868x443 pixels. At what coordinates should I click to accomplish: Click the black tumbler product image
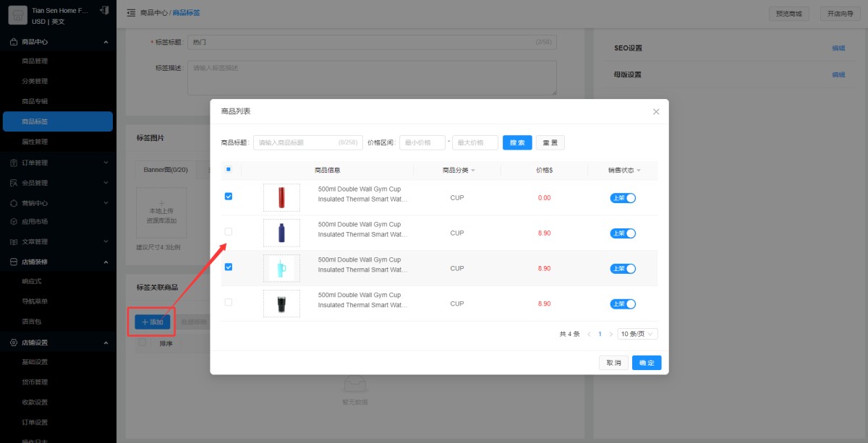pyautogui.click(x=281, y=304)
